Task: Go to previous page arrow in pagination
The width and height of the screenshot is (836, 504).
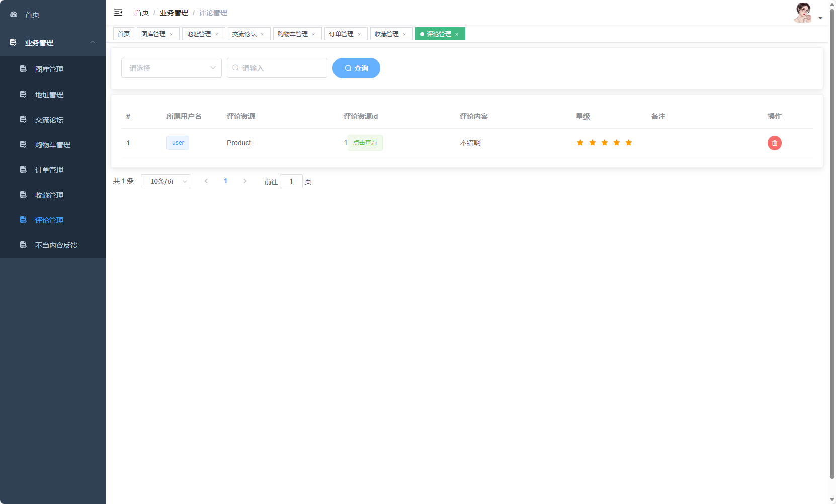Action: point(206,181)
